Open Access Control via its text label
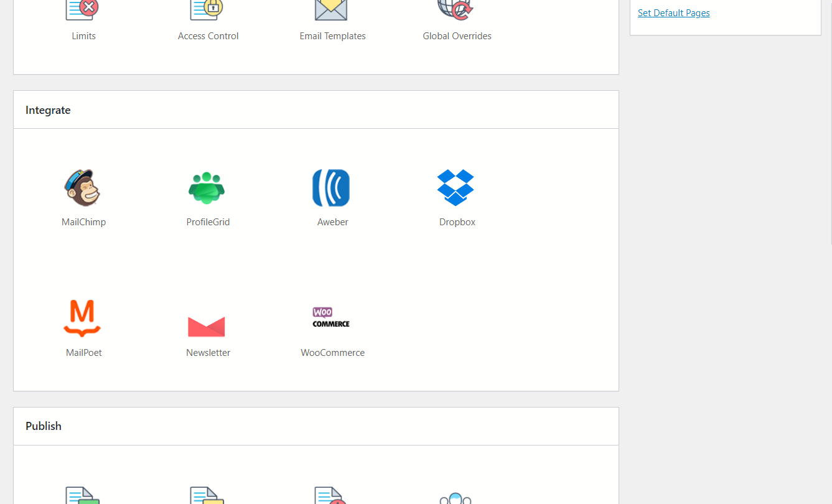Viewport: 832px width, 504px height. 208,36
